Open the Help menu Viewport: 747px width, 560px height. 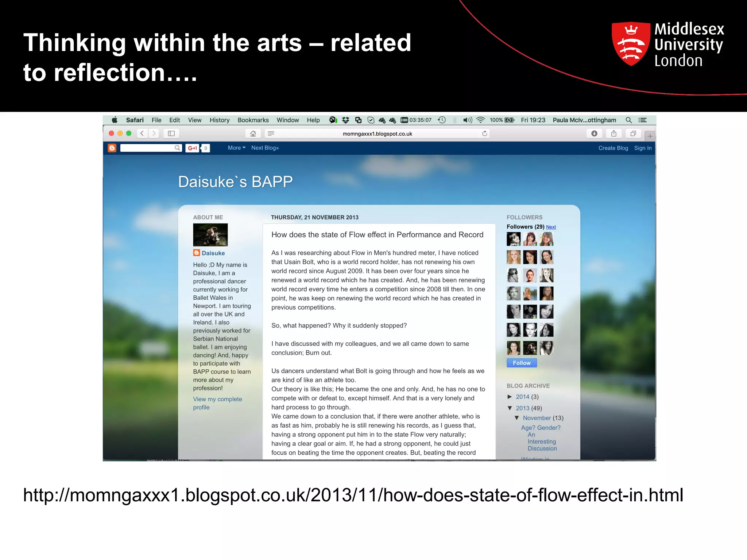point(313,120)
